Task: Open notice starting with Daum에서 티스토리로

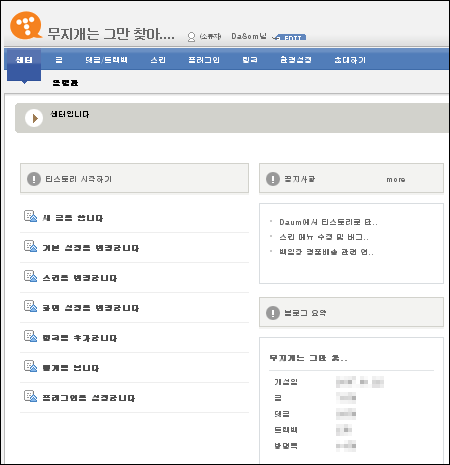Action: [x=328, y=222]
